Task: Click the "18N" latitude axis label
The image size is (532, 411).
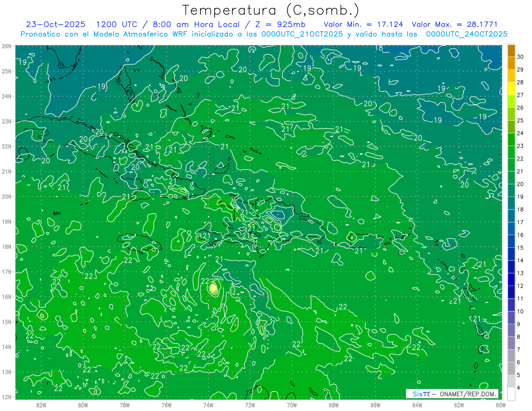Action: [x=7, y=247]
